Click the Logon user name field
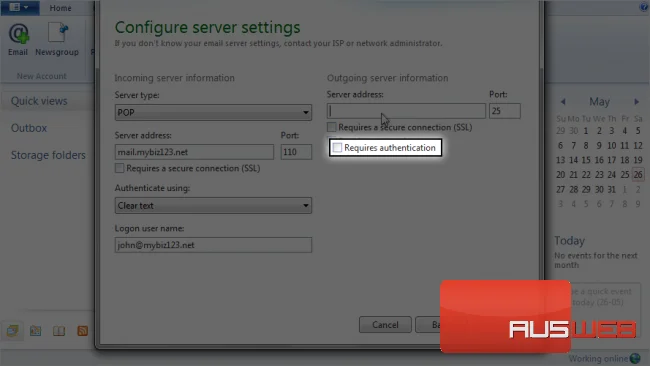The image size is (650, 366). tap(213, 245)
